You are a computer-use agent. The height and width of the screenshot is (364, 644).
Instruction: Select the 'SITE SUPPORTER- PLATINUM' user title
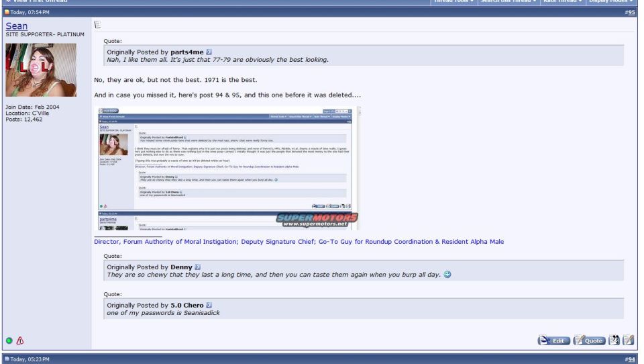45,34
